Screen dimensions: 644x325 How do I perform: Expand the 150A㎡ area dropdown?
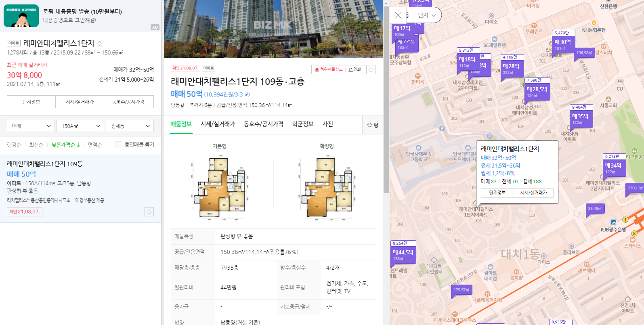pos(80,126)
